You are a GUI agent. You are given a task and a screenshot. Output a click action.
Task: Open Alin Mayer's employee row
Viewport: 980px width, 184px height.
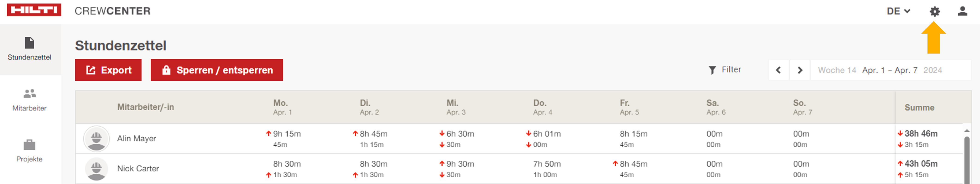(x=137, y=139)
